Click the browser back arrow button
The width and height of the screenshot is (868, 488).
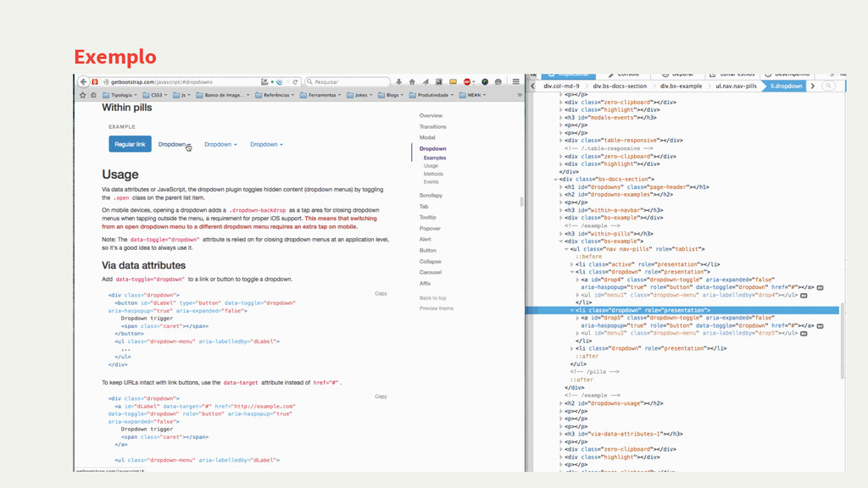(83, 82)
